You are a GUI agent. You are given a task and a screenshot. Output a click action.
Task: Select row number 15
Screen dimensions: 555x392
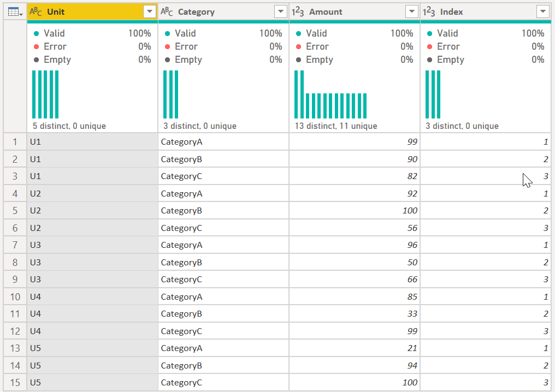click(x=15, y=383)
